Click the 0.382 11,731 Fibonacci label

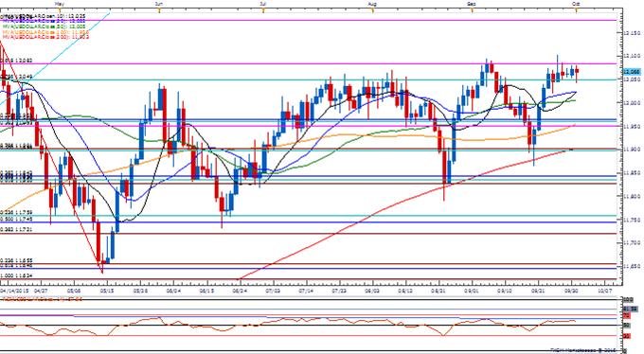[16, 230]
